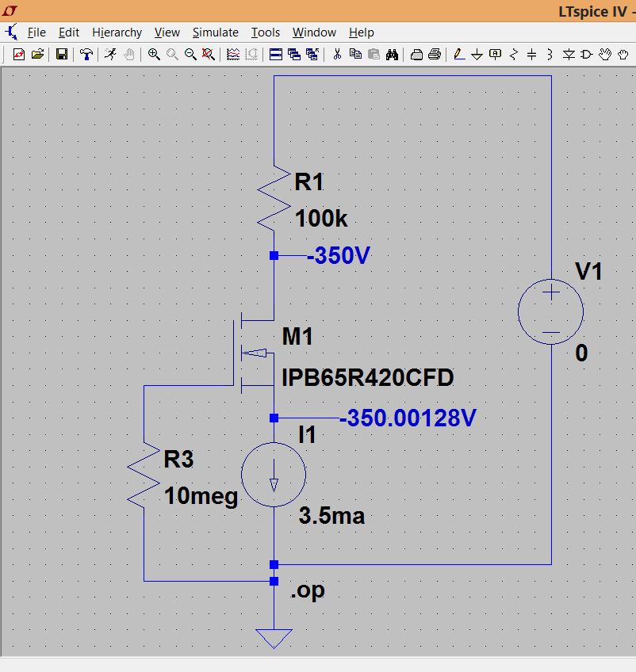Click the I1 current source label

point(307,435)
